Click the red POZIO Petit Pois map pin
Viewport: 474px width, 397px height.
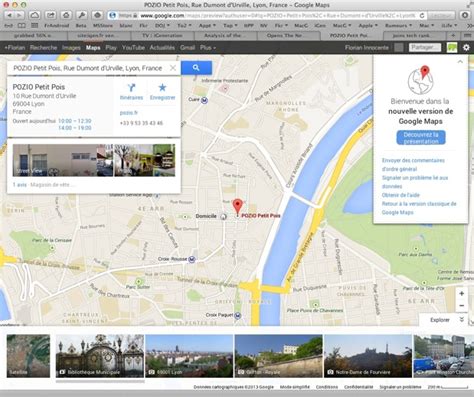click(237, 207)
